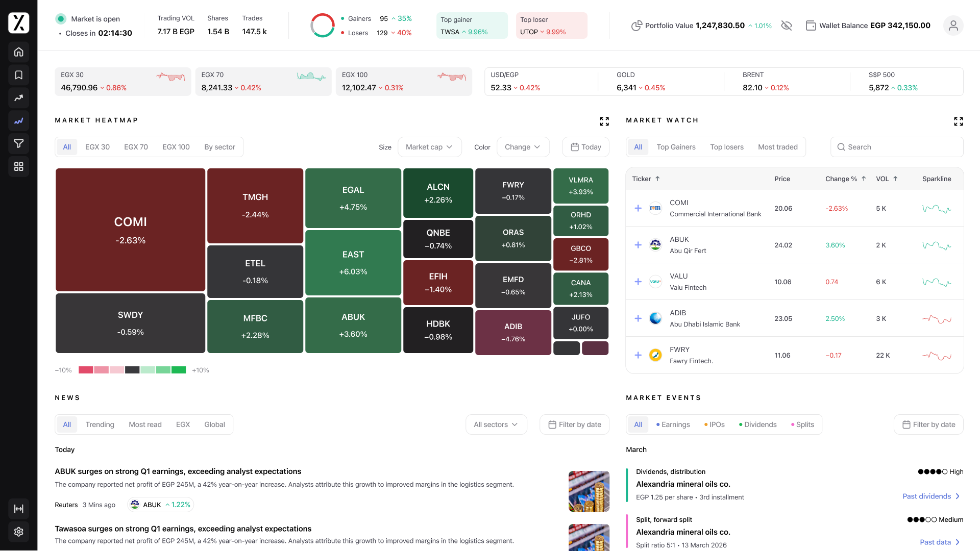Switch to Trending news tab
The height and width of the screenshot is (551, 980).
(100, 424)
